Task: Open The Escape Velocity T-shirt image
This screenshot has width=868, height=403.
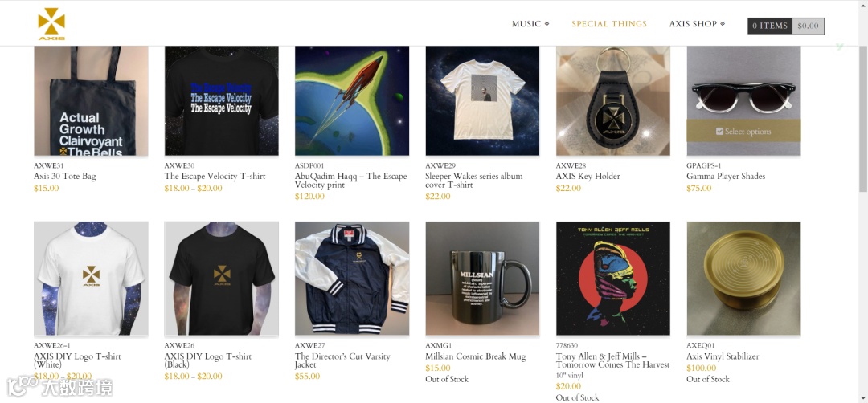Action: click(222, 100)
